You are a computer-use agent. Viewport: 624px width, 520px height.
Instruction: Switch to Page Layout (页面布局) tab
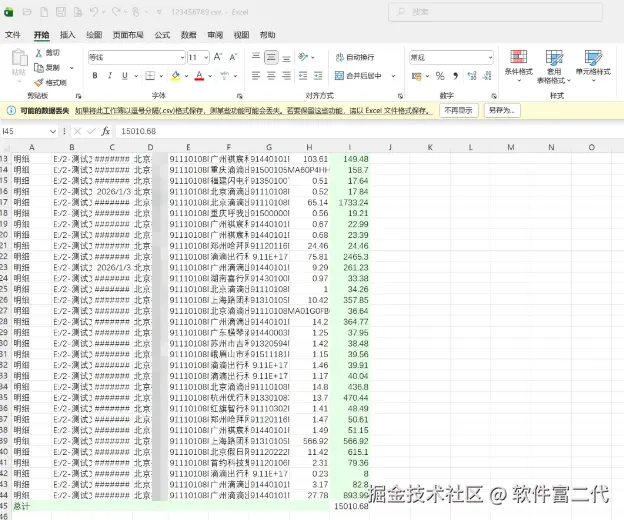click(128, 35)
